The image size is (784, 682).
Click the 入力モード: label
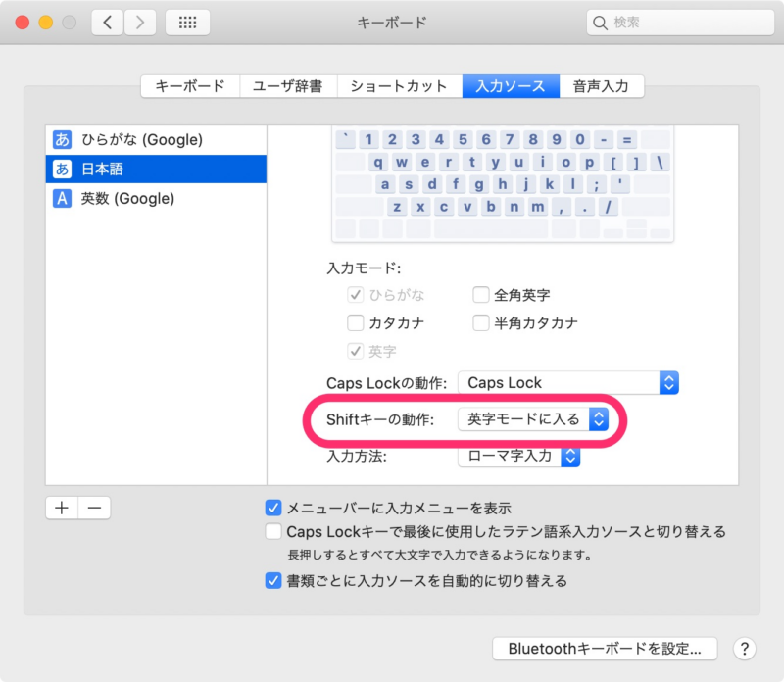click(x=364, y=268)
